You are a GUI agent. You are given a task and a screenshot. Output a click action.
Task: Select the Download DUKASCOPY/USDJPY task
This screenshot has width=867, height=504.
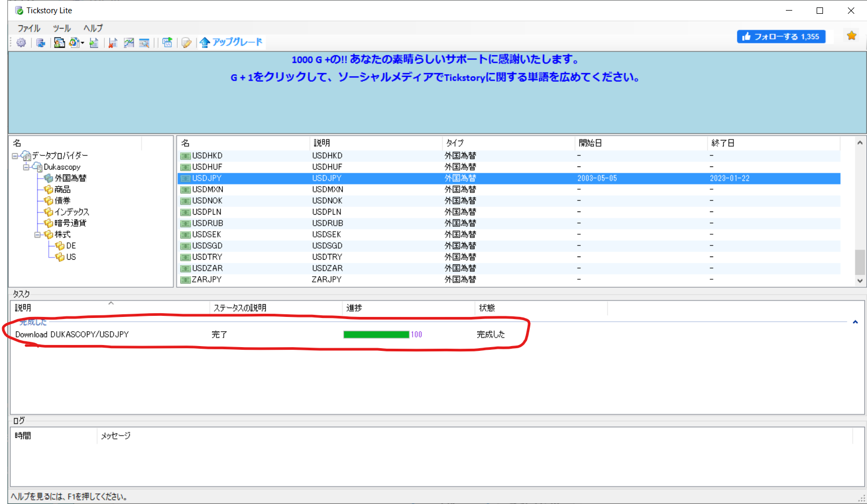tap(72, 334)
